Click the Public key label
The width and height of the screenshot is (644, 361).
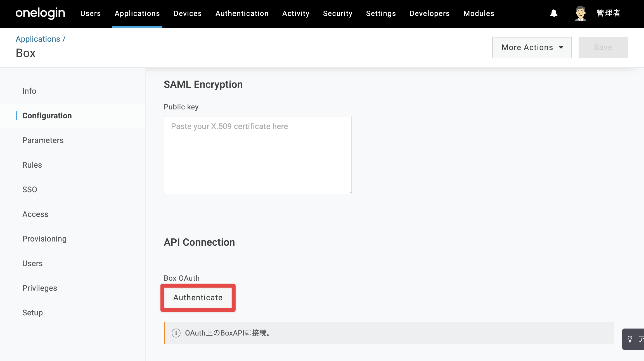pyautogui.click(x=181, y=107)
